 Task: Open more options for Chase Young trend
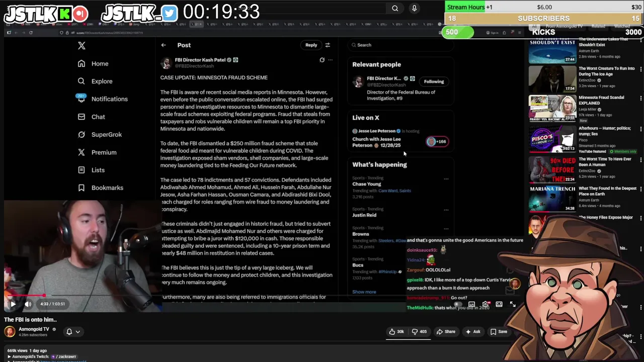[x=446, y=178]
